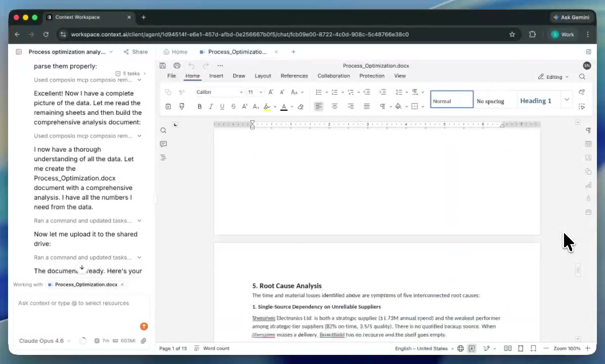
Task: Click the shading paint bucket button
Action: pyautogui.click(x=398, y=107)
